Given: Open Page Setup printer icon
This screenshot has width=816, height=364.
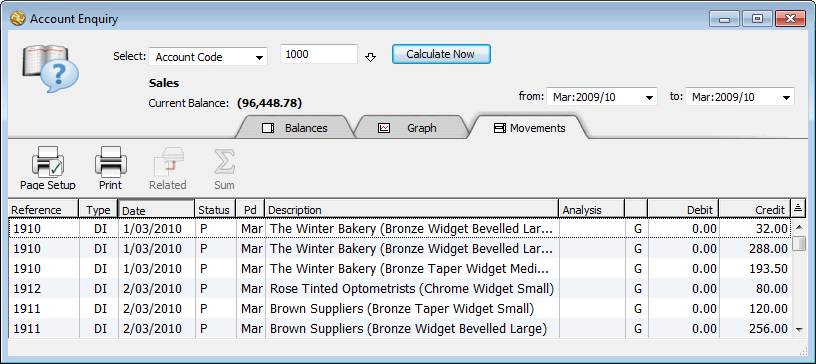Looking at the screenshot, I should coord(48,161).
